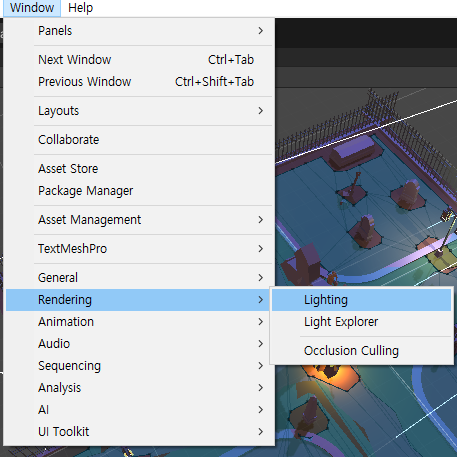Viewport: 457px width, 457px height.
Task: Expand the TextMeshPro submenu
Action: (139, 249)
